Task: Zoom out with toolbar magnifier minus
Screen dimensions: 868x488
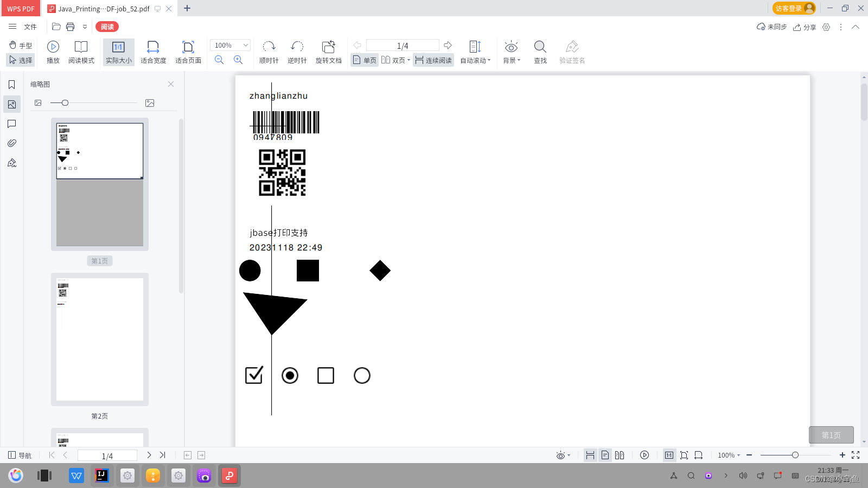Action: (219, 60)
